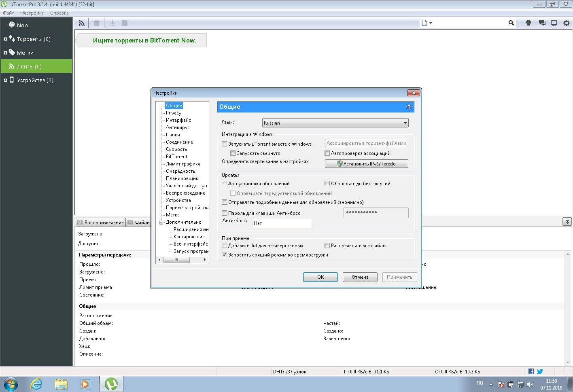Select Privacy in settings tree
Image resolution: width=573 pixels, height=392 pixels.
[x=174, y=113]
